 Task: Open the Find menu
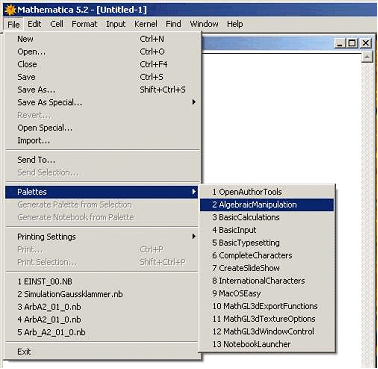point(173,24)
